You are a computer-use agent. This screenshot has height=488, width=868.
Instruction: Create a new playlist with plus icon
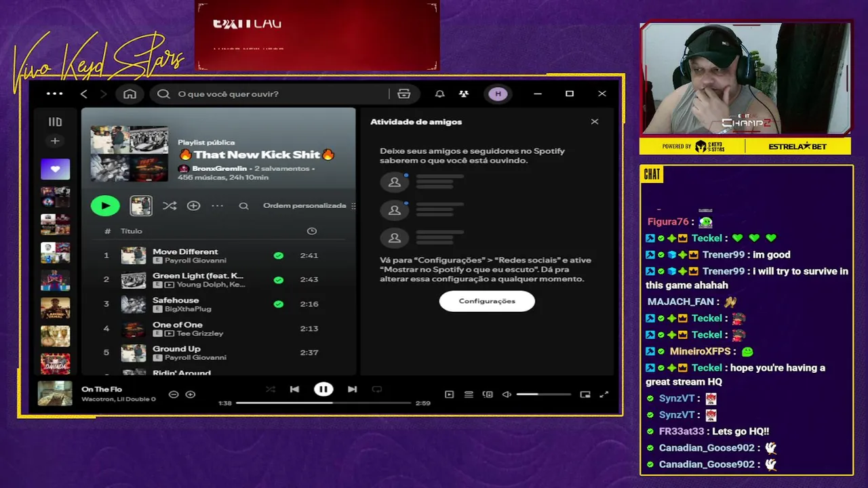55,141
